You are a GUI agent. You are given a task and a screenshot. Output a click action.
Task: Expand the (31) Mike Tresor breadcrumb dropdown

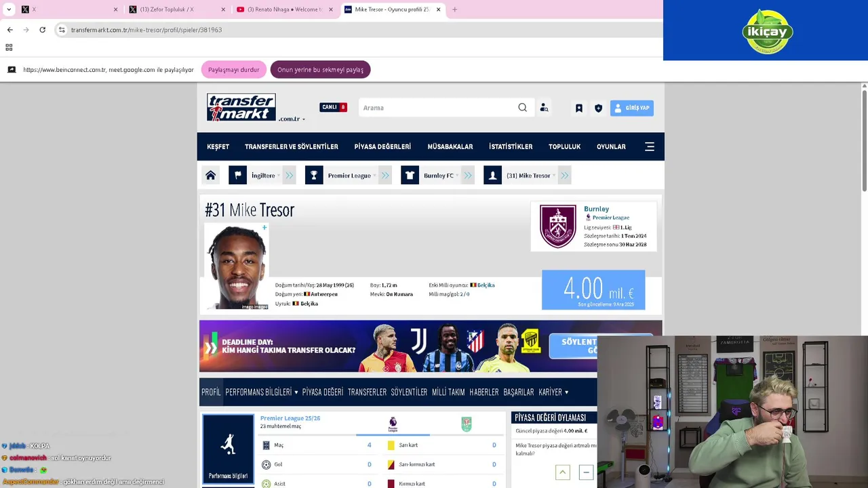point(553,176)
